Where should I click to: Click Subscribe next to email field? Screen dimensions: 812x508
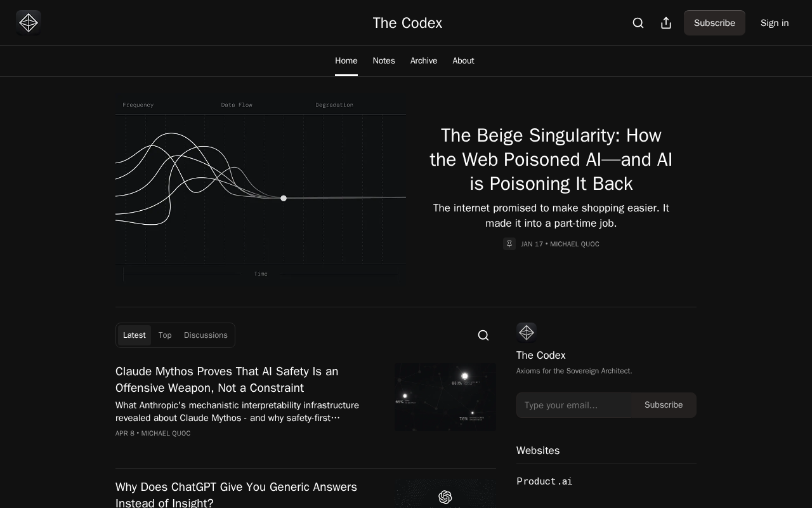tap(664, 405)
